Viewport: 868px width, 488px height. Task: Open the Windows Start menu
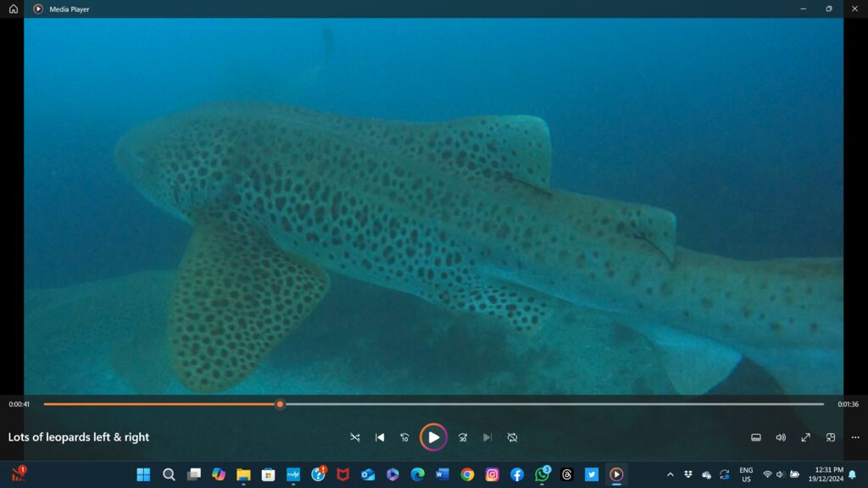point(143,474)
